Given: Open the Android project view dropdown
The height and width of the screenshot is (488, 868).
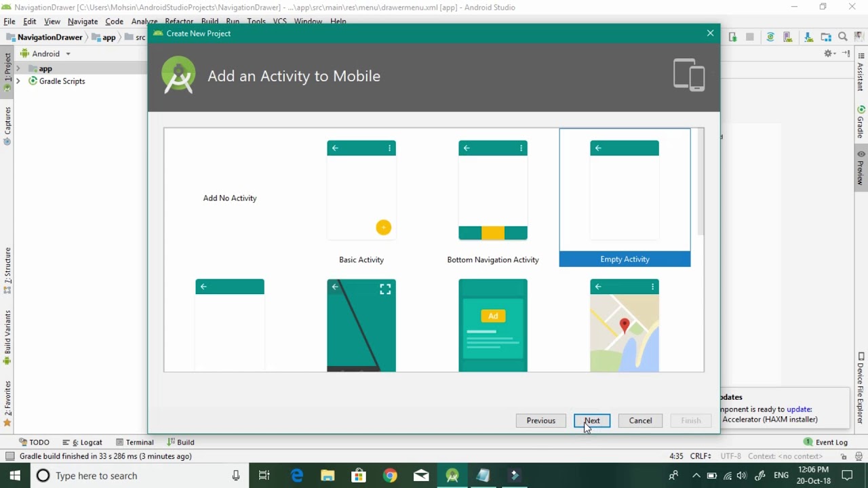Looking at the screenshot, I should [x=45, y=54].
